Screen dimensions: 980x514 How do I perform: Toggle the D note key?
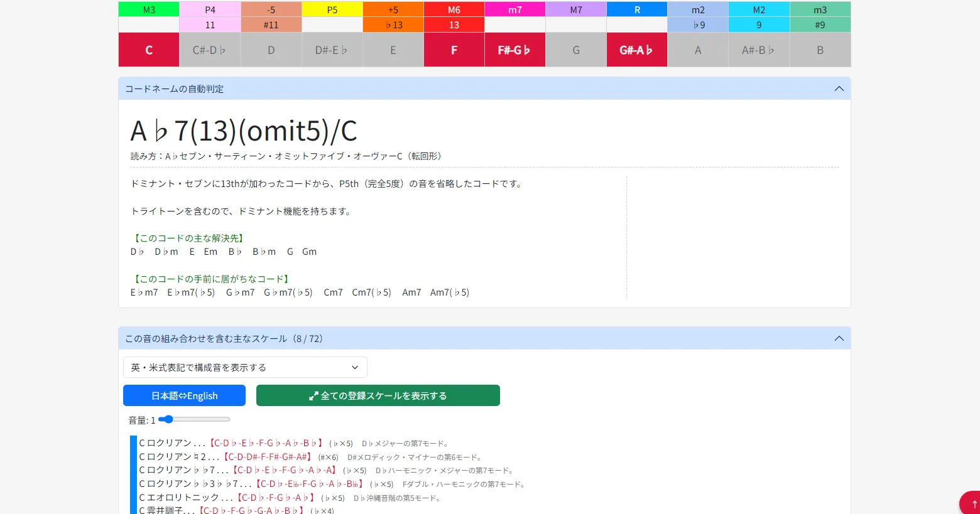(x=271, y=50)
